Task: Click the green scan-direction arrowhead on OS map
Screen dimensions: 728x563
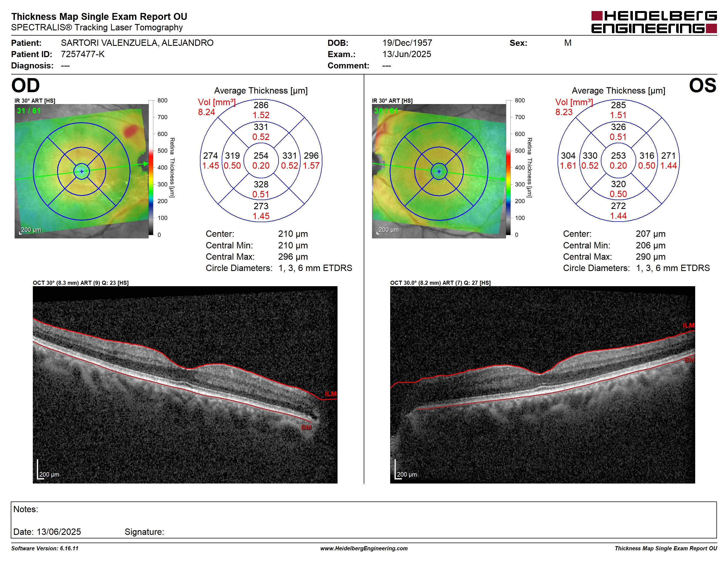Action: pos(503,179)
